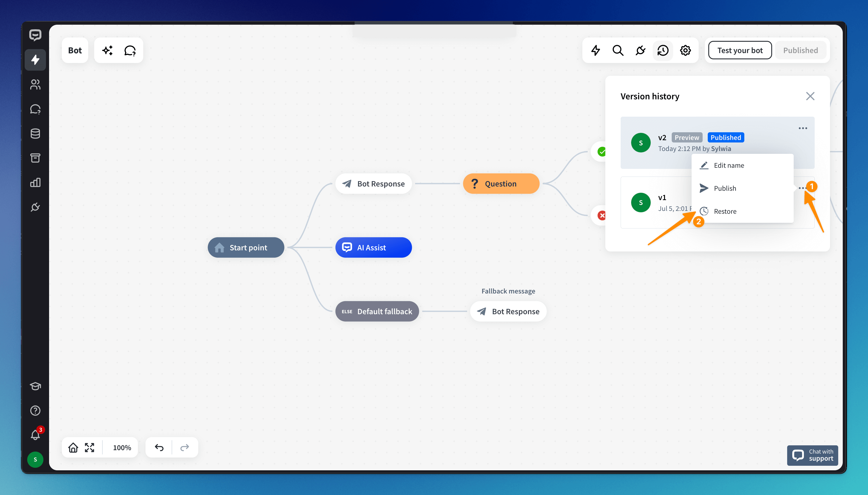Close the Version history panel

(x=810, y=96)
